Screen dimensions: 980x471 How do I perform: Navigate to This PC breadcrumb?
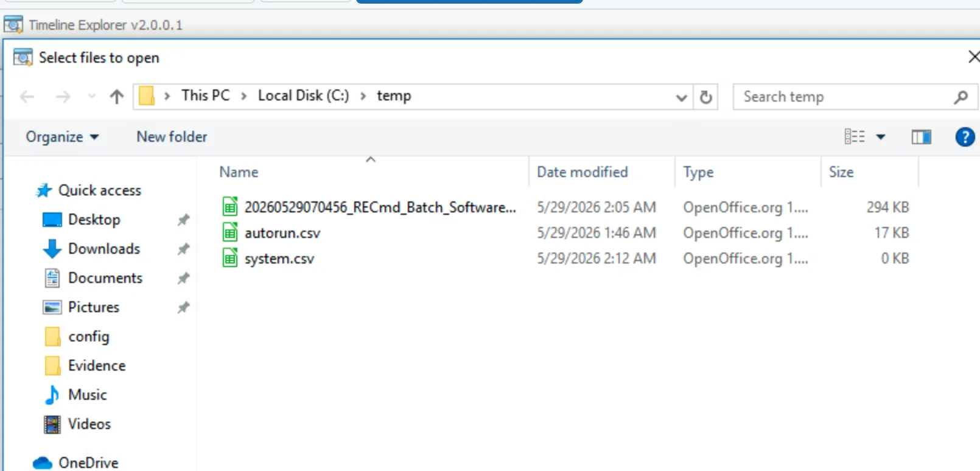(206, 96)
